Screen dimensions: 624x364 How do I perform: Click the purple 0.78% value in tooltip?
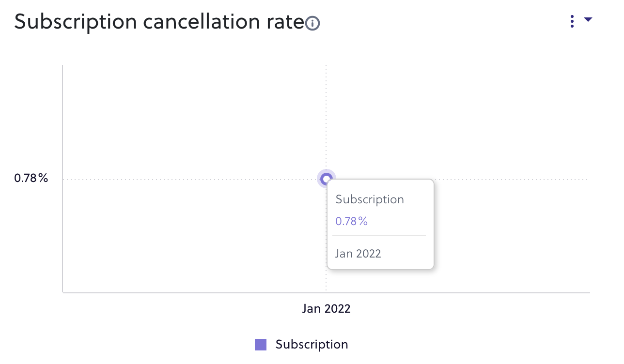coord(352,221)
